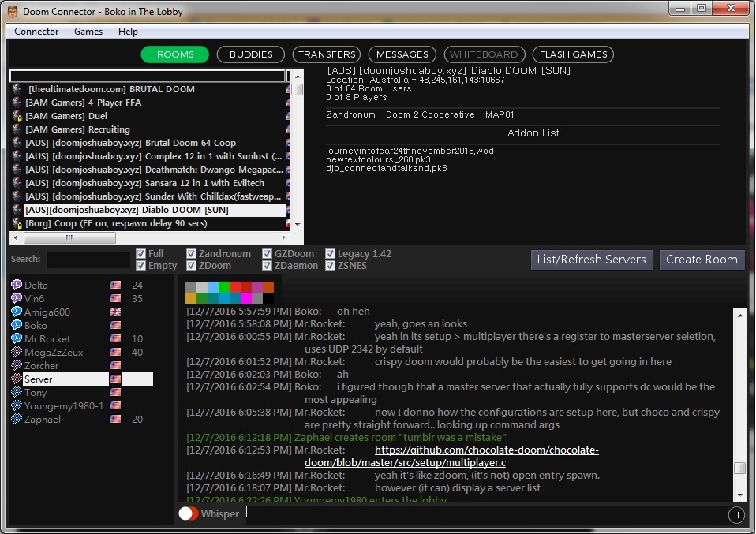Open the FLASH GAMES tab
Screen dimensions: 756x534
[573, 54]
